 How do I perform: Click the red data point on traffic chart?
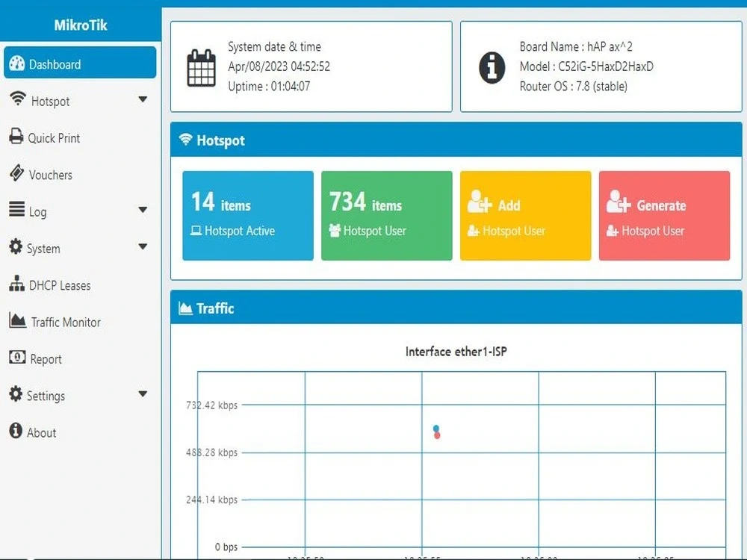pyautogui.click(x=437, y=435)
